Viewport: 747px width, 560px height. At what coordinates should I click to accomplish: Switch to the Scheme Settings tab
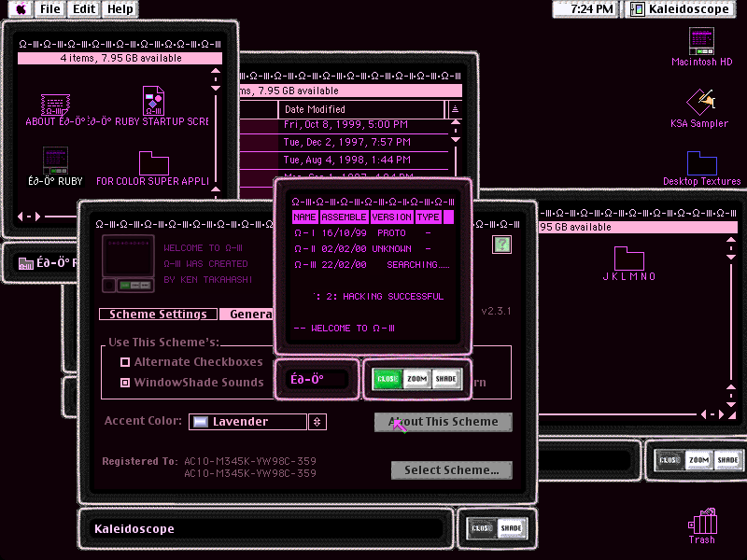coord(158,315)
